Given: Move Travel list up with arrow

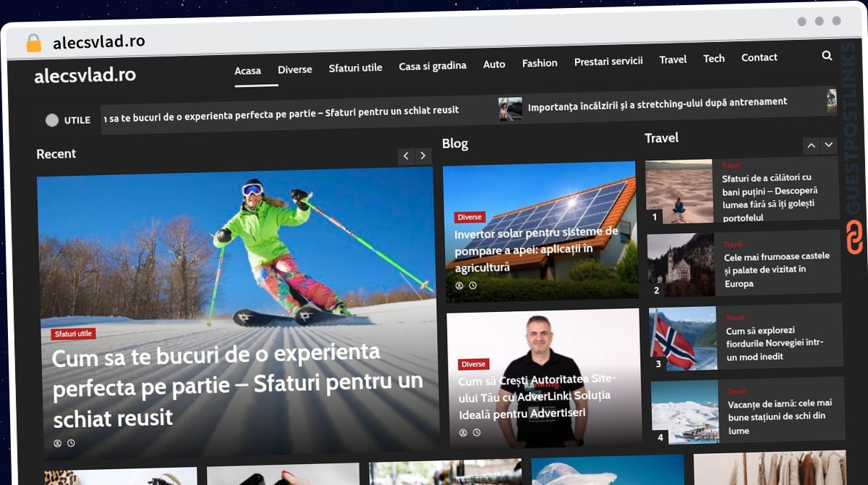Looking at the screenshot, I should pyautogui.click(x=812, y=145).
